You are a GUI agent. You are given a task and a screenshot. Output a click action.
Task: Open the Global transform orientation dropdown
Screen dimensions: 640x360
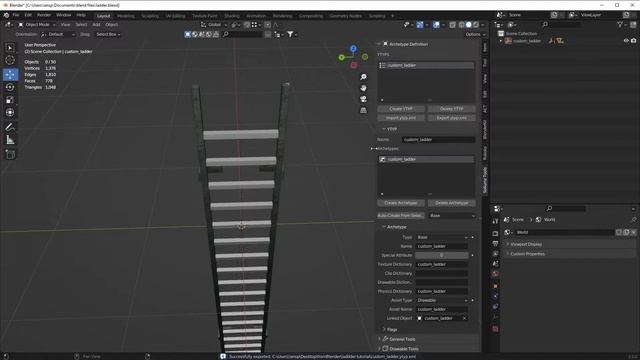(214, 25)
